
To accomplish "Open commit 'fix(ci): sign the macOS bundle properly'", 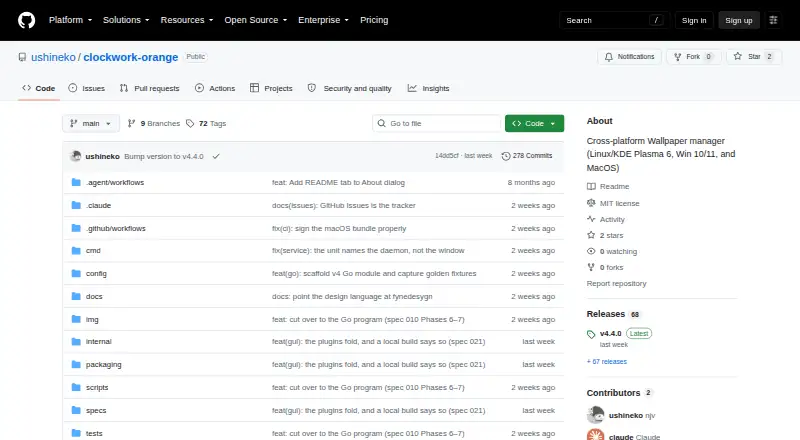I will [339, 228].
